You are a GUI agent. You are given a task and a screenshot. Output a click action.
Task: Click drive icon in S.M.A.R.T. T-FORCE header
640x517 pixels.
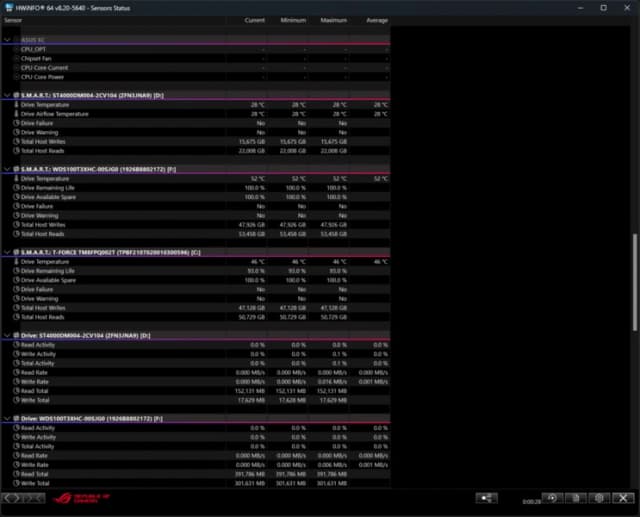click(x=16, y=252)
